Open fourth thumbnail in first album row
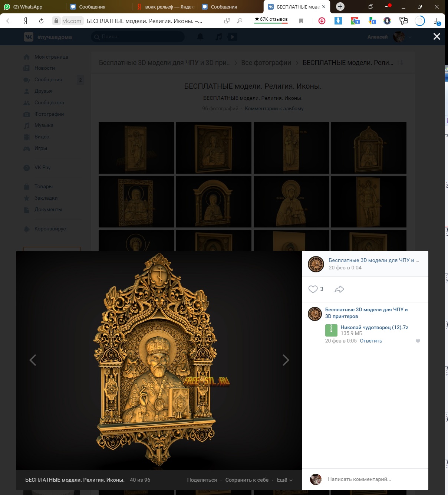 pyautogui.click(x=369, y=148)
